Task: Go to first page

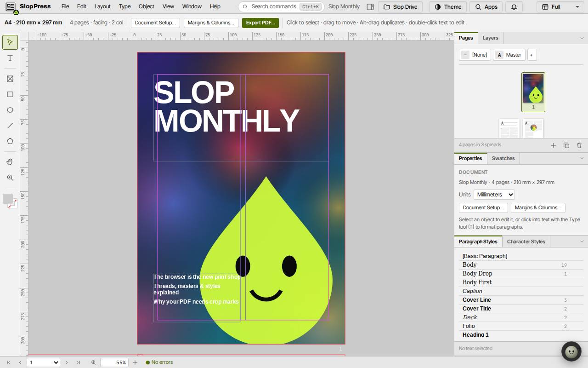Action: (x=8, y=362)
